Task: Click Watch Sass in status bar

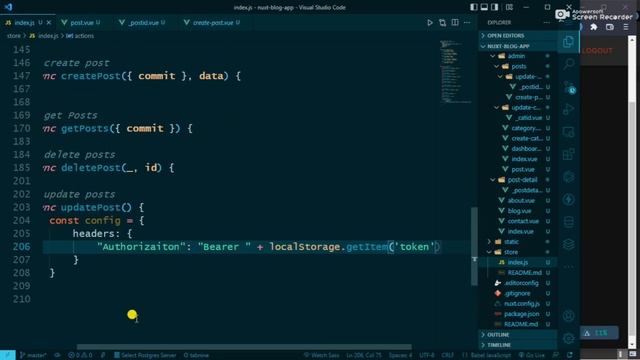Action: (321, 355)
